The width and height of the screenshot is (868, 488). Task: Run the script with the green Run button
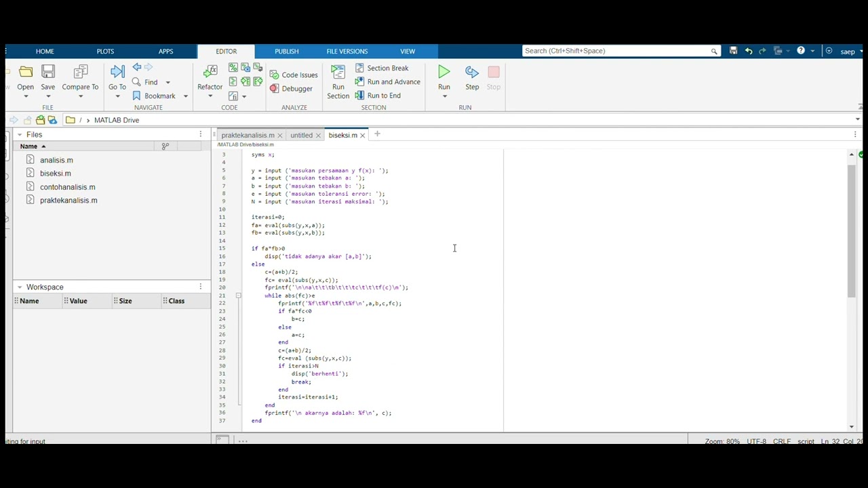pyautogui.click(x=443, y=72)
